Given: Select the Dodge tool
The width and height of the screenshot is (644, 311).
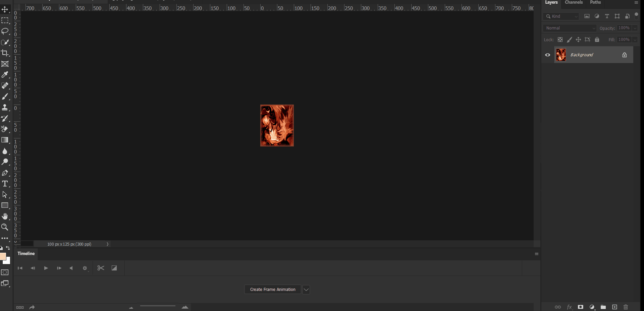Looking at the screenshot, I should click(5, 162).
